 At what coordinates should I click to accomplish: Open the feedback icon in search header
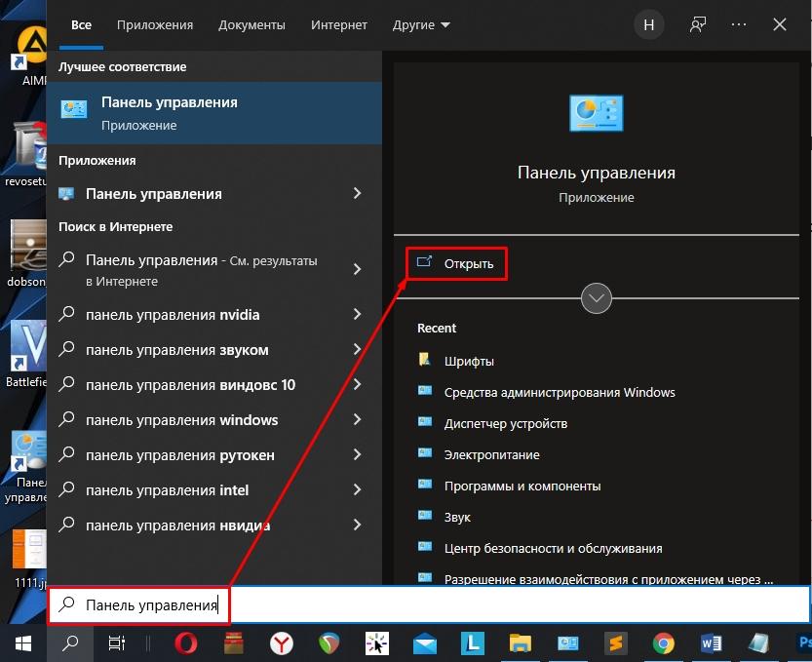tap(698, 24)
